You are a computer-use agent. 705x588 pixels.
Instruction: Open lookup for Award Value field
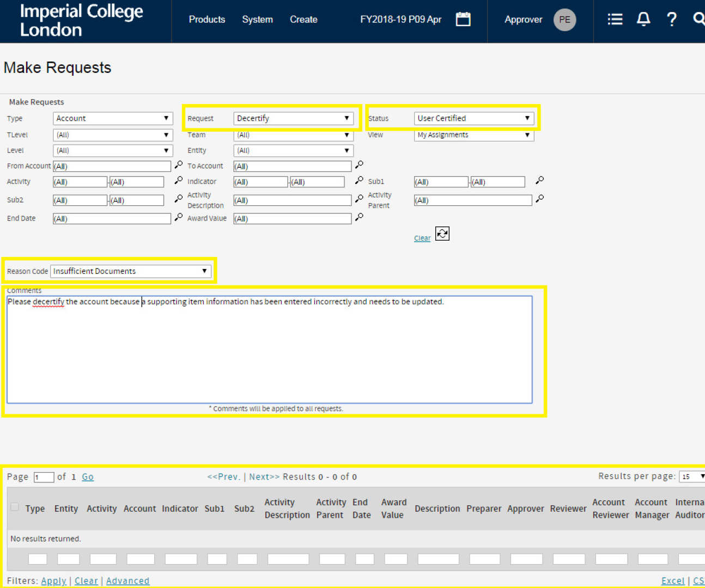[x=359, y=217]
